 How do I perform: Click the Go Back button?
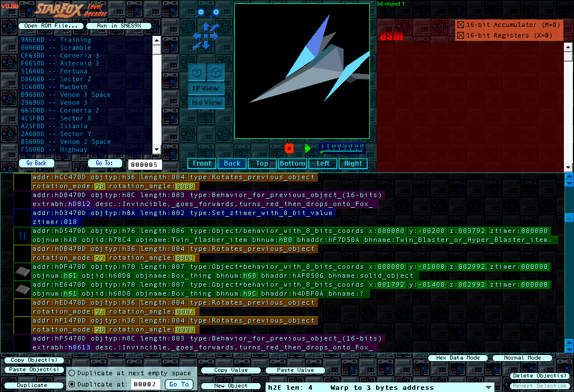coord(36,163)
